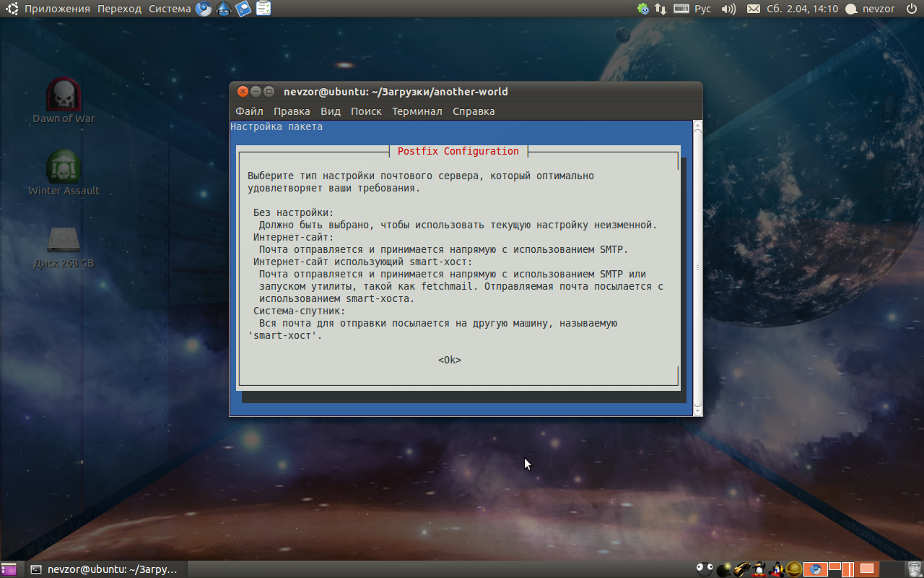Click the show desktop button

point(9,569)
